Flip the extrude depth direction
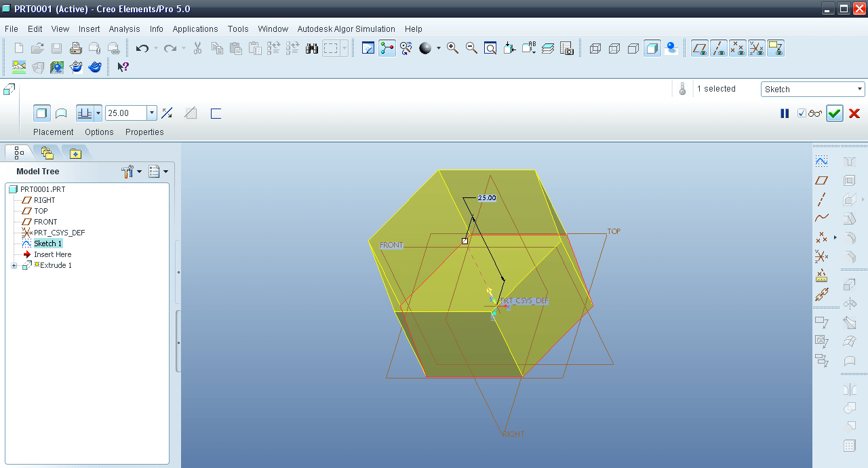This screenshot has height=468, width=868. [167, 113]
